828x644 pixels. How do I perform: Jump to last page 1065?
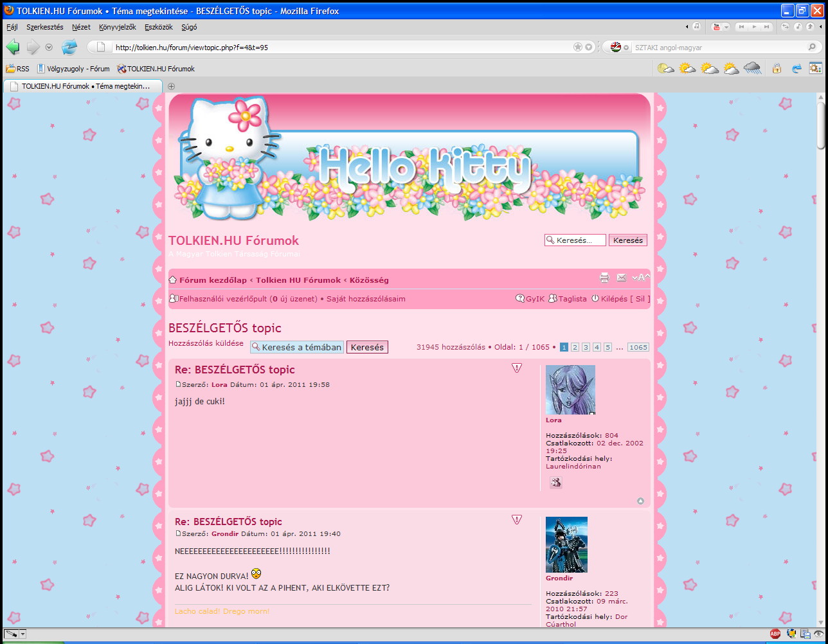(638, 347)
